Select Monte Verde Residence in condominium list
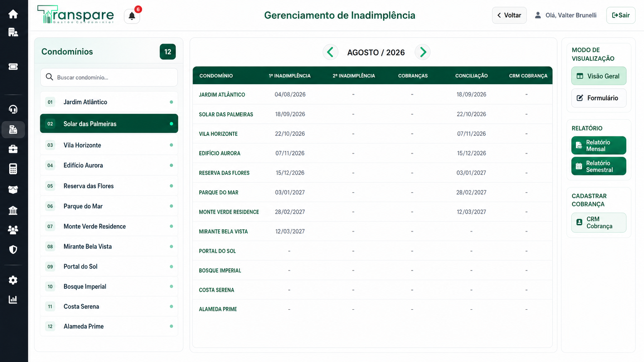644x362 pixels. 109,226
